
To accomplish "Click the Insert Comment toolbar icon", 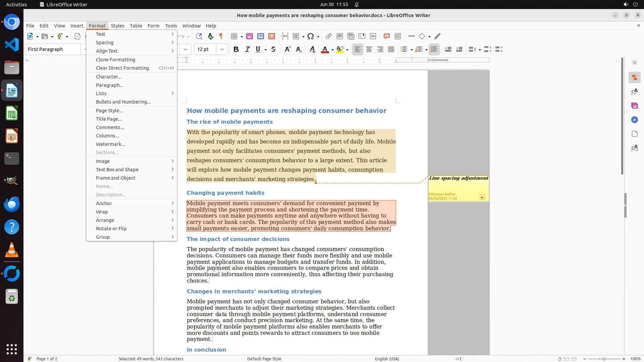I will (386, 36).
